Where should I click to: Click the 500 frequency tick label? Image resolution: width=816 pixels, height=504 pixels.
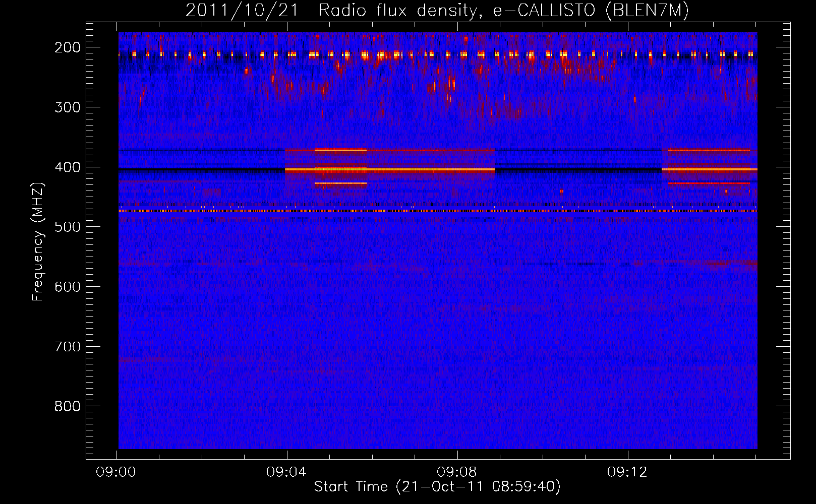[68, 227]
